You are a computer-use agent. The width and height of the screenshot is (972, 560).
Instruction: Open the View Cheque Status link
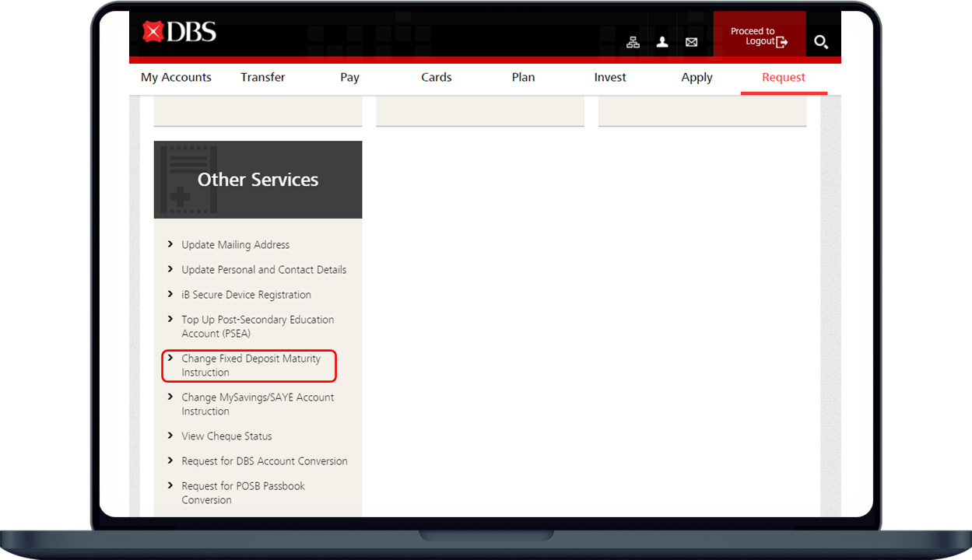point(226,436)
